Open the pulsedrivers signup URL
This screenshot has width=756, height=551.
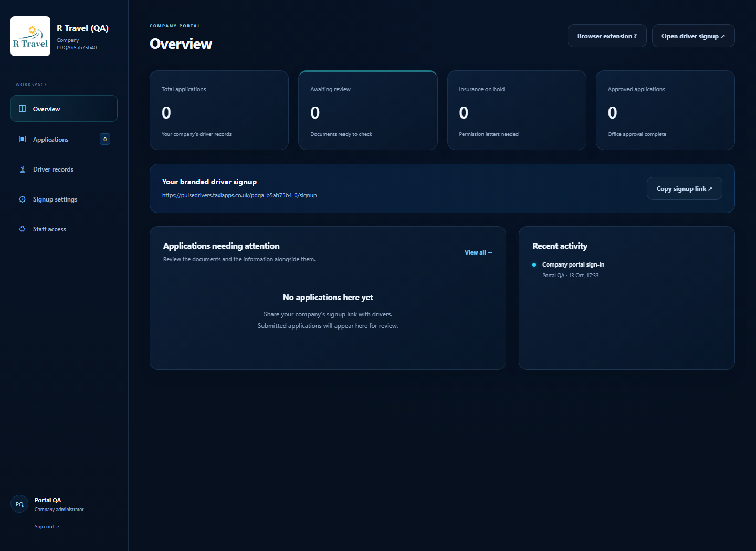pyautogui.click(x=239, y=195)
